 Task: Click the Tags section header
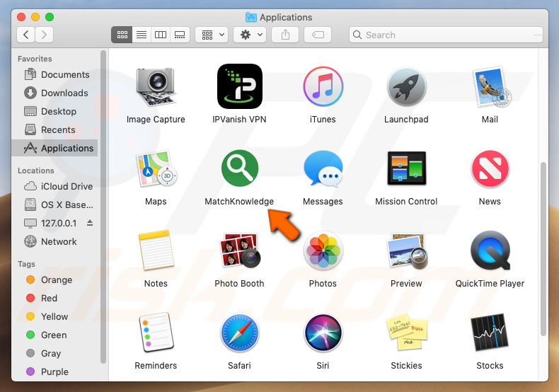click(26, 264)
